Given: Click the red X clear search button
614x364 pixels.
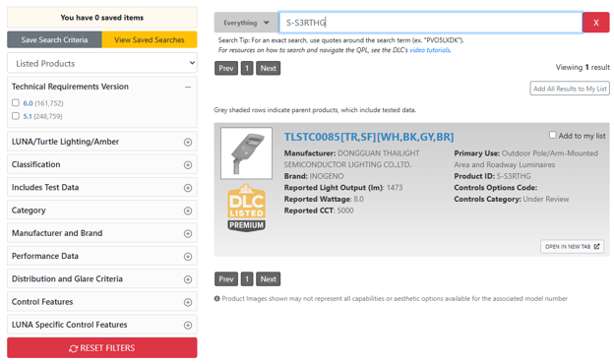Looking at the screenshot, I should pos(595,23).
